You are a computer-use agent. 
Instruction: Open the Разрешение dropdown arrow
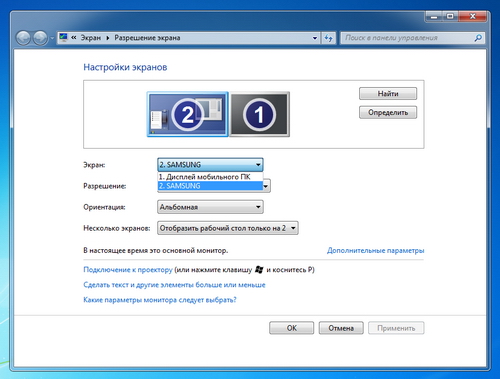[x=266, y=186]
